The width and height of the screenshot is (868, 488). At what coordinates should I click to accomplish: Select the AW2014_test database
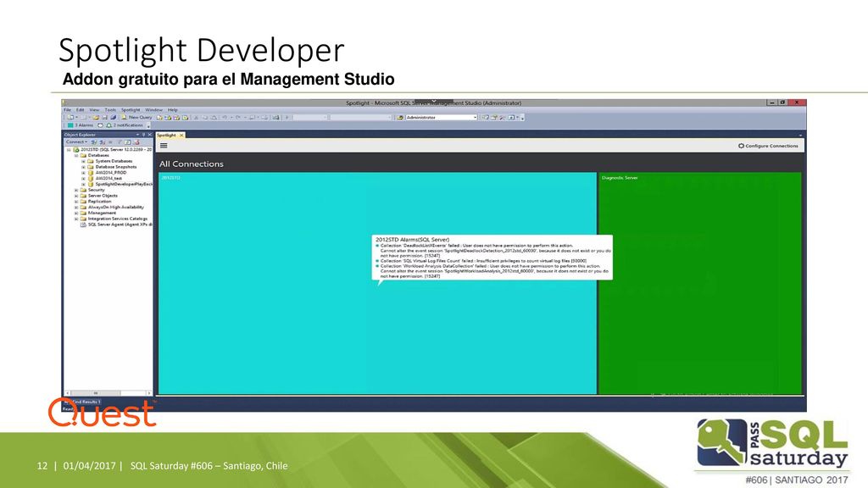(x=105, y=178)
